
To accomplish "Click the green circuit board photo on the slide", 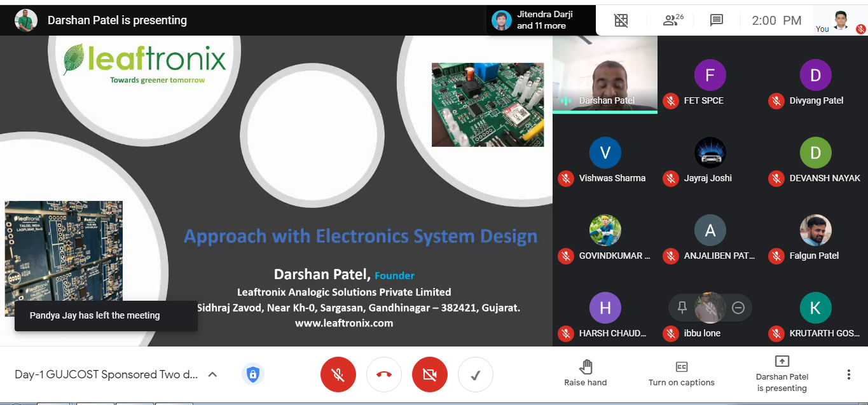I will [x=488, y=105].
